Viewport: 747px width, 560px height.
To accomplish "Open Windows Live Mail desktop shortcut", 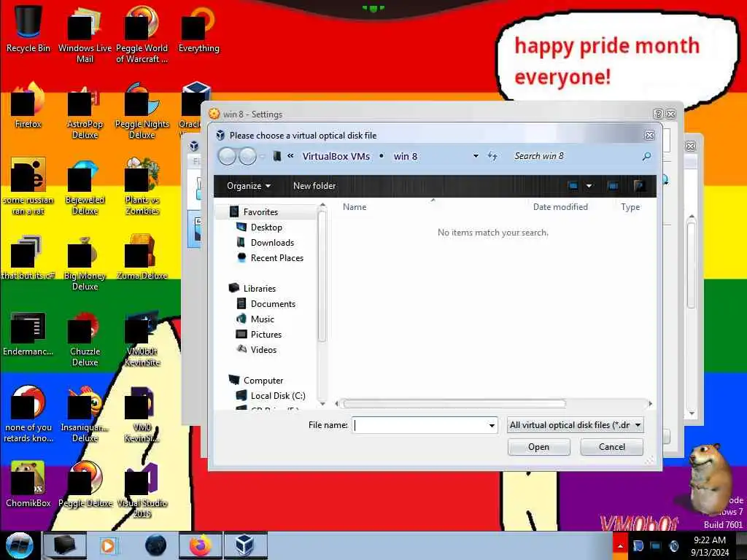I will point(85,34).
